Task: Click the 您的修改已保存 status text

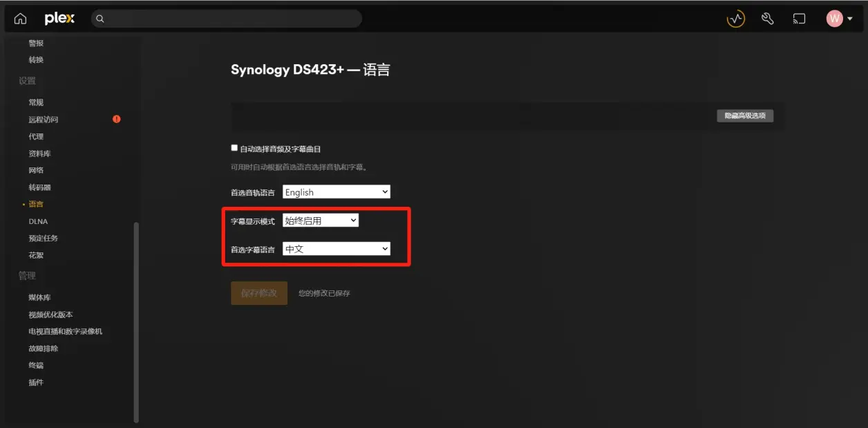Action: coord(324,293)
